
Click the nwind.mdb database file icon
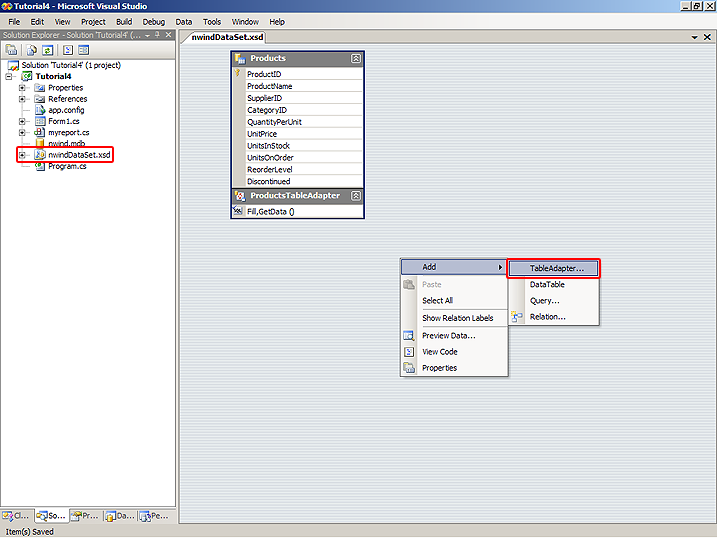click(x=40, y=144)
